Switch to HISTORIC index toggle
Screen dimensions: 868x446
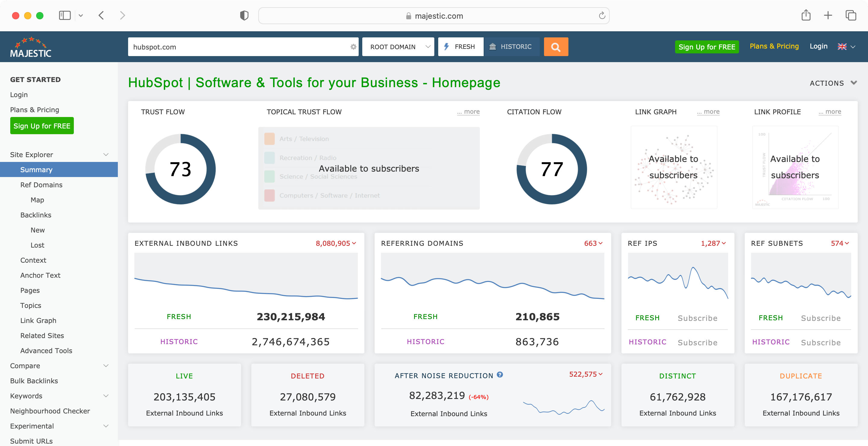511,47
